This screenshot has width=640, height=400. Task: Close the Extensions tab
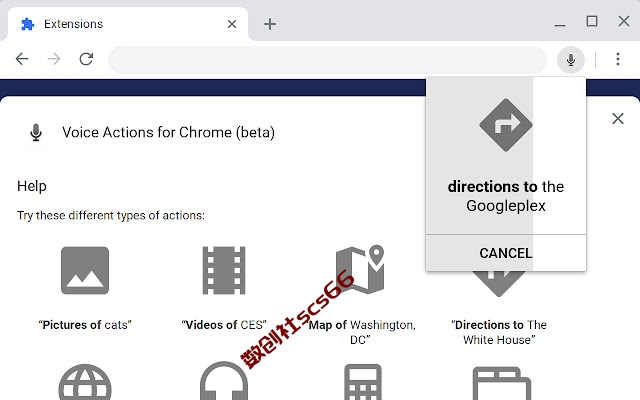point(232,24)
